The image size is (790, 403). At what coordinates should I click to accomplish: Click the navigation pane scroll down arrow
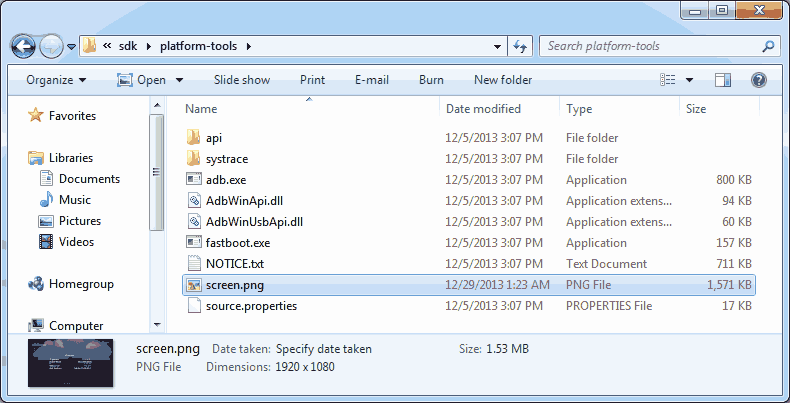pyautogui.click(x=157, y=325)
